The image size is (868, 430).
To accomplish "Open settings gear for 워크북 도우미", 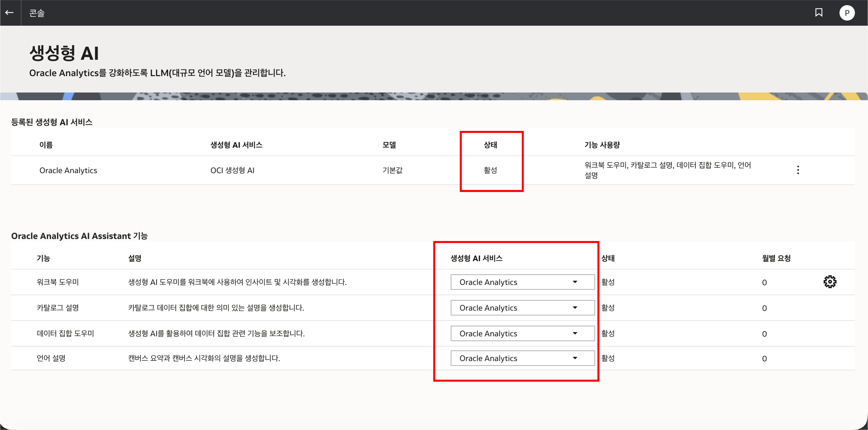I will click(x=830, y=282).
